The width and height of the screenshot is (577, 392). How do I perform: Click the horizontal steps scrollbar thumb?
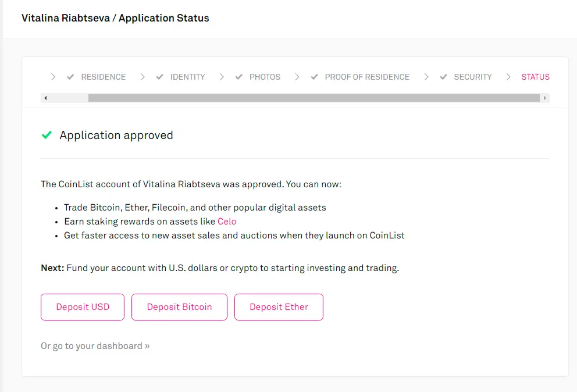314,98
